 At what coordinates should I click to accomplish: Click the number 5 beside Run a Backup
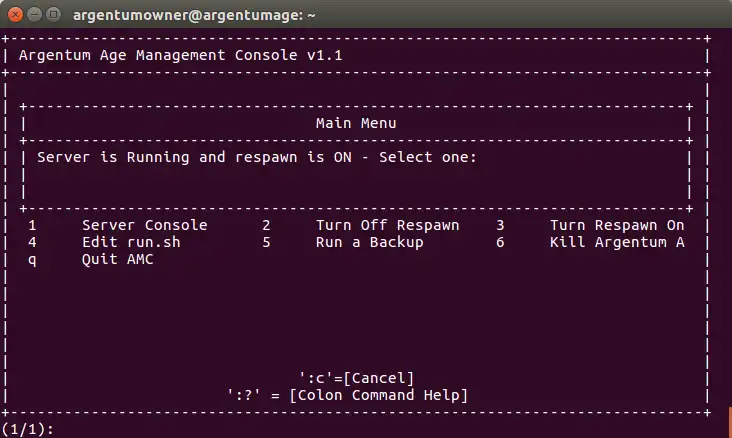click(266, 242)
